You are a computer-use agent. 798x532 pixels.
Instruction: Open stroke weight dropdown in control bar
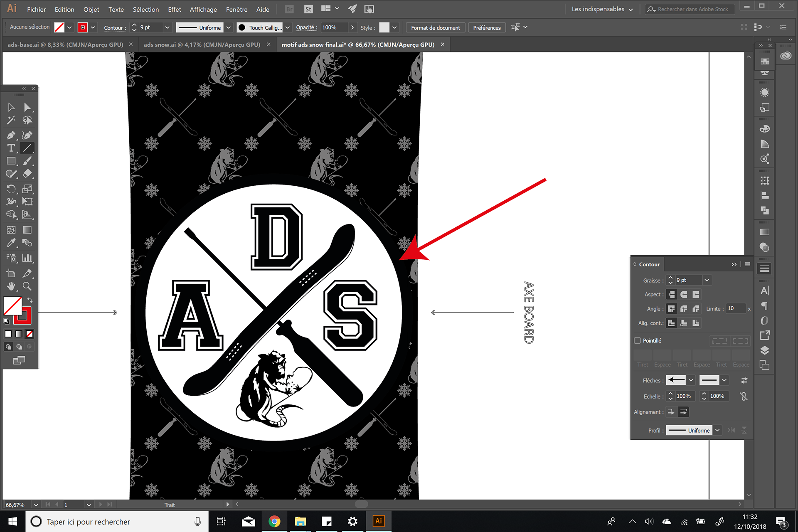(x=167, y=27)
